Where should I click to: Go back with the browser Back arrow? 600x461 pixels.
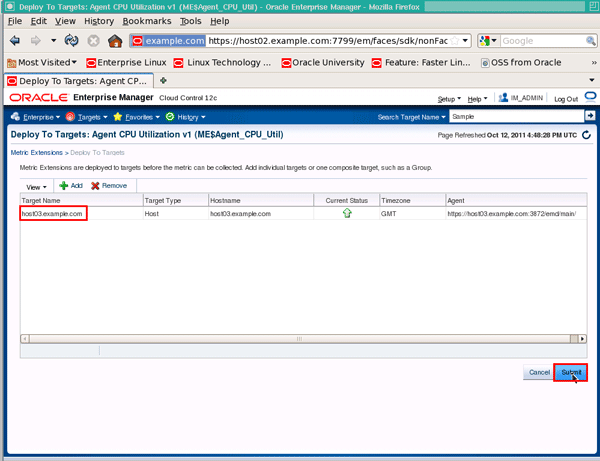click(15, 41)
